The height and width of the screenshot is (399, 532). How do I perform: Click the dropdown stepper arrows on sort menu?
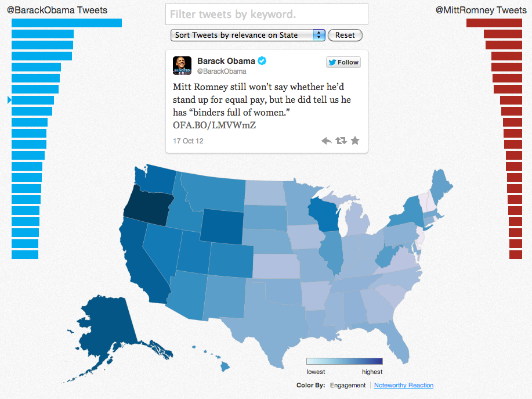pyautogui.click(x=319, y=35)
